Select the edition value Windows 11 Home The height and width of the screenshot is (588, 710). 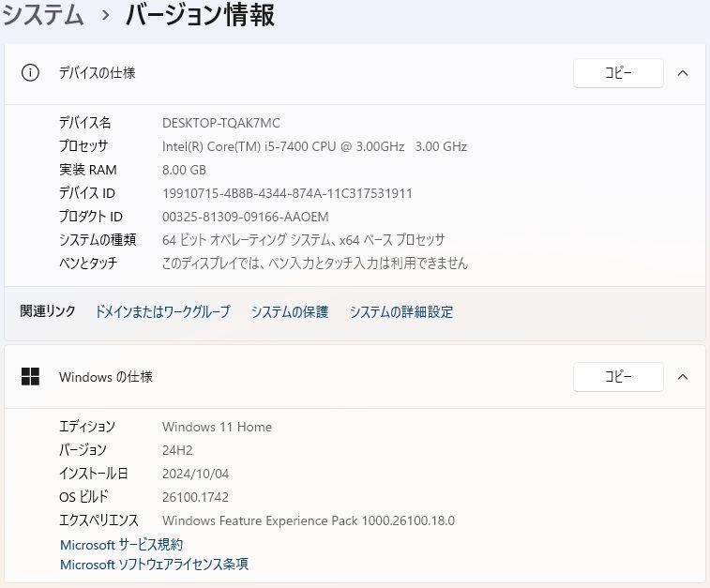217,427
